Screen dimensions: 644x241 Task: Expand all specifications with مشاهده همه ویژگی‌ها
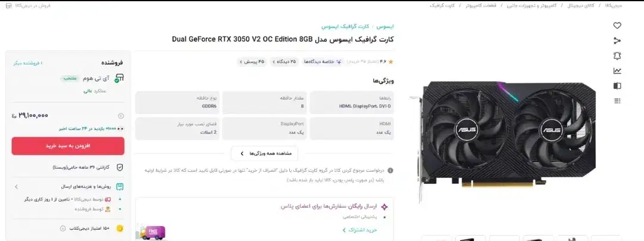tap(265, 153)
